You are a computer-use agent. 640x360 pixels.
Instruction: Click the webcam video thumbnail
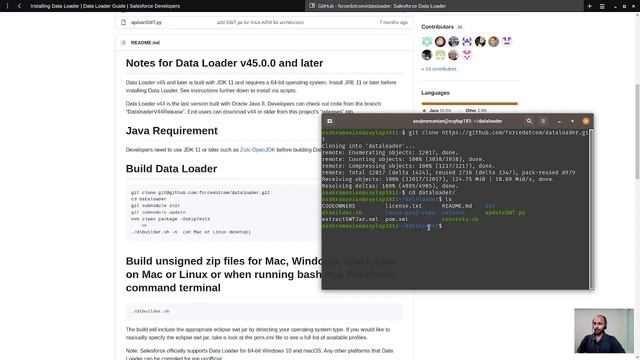[x=604, y=331]
